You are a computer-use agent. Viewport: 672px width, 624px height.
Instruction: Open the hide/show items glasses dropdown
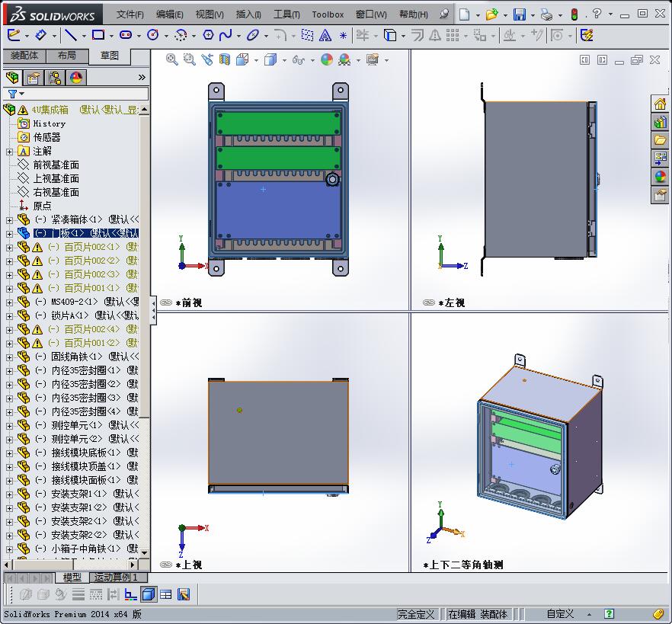coord(312,60)
